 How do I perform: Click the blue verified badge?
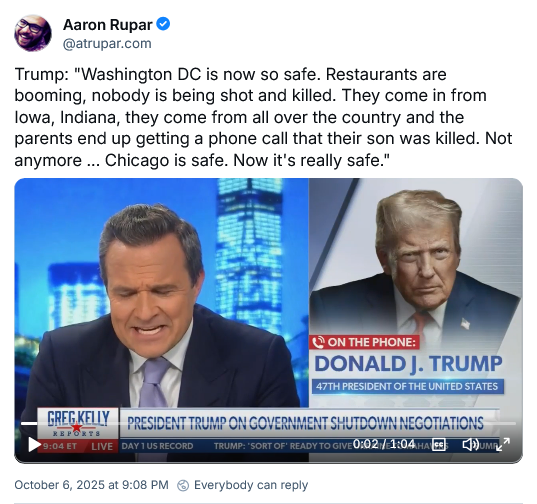point(163,24)
